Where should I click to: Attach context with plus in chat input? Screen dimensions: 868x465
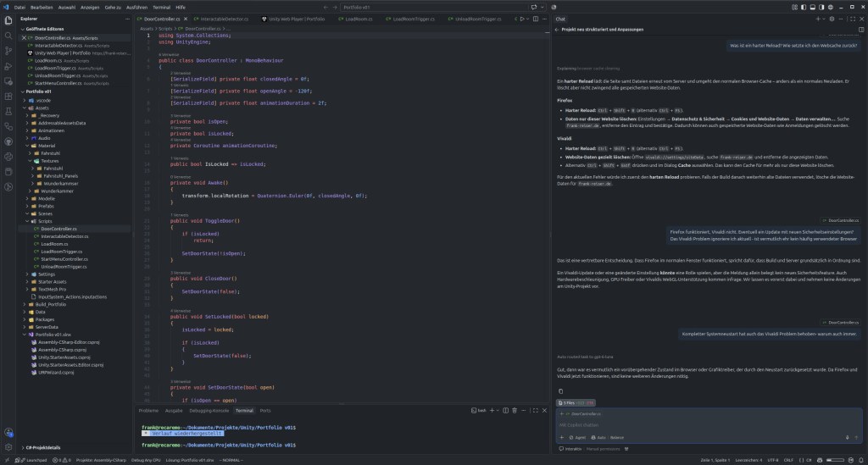tap(562, 437)
